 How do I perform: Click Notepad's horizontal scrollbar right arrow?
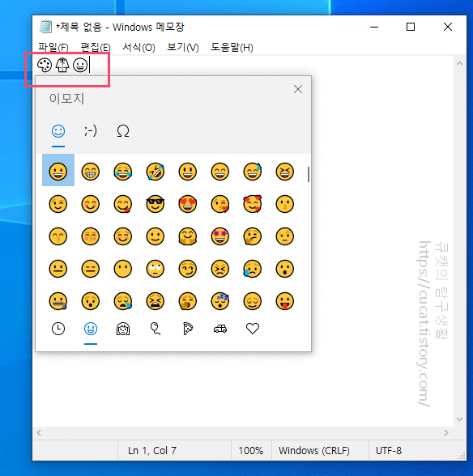coord(446,432)
